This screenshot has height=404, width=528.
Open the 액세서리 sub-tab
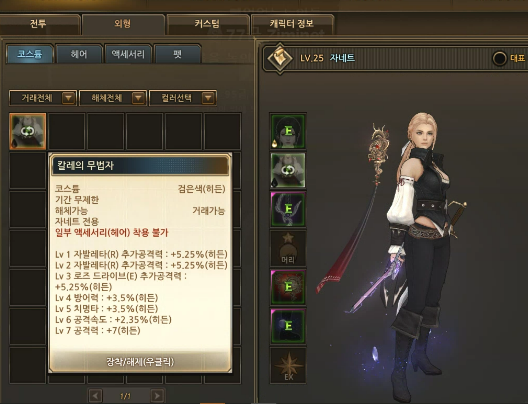click(x=128, y=54)
